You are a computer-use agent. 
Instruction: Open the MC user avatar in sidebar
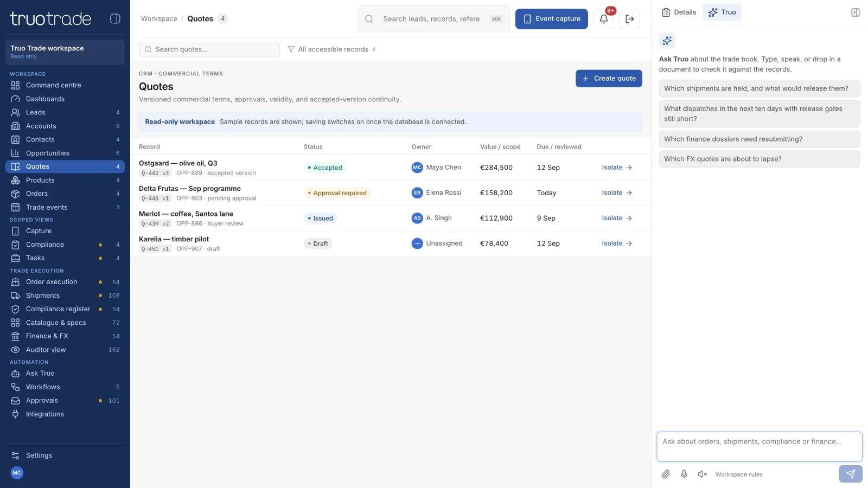(17, 473)
